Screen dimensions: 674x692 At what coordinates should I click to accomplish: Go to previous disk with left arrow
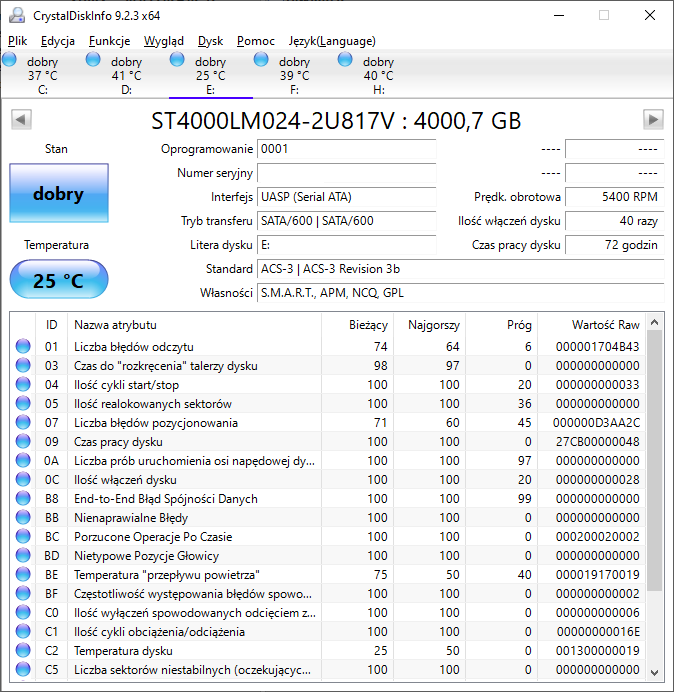click(21, 120)
